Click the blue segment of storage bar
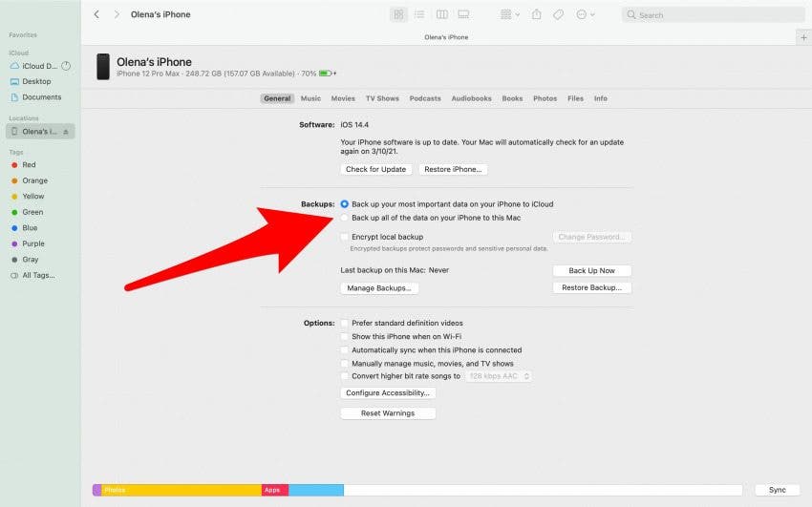The height and width of the screenshot is (507, 812). [316, 490]
